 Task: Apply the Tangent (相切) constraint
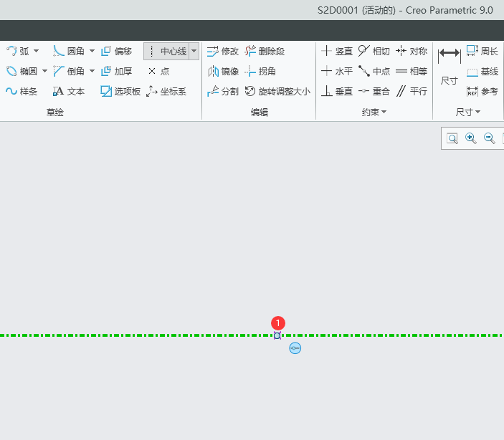(x=374, y=51)
